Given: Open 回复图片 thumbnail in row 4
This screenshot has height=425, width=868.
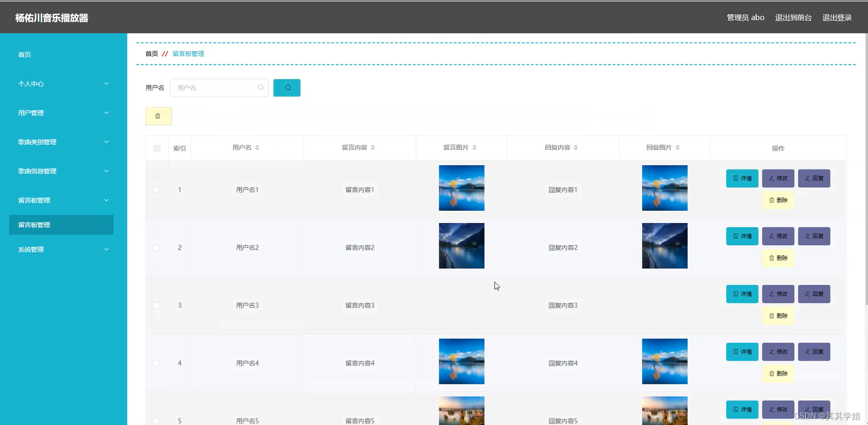Looking at the screenshot, I should 665,362.
